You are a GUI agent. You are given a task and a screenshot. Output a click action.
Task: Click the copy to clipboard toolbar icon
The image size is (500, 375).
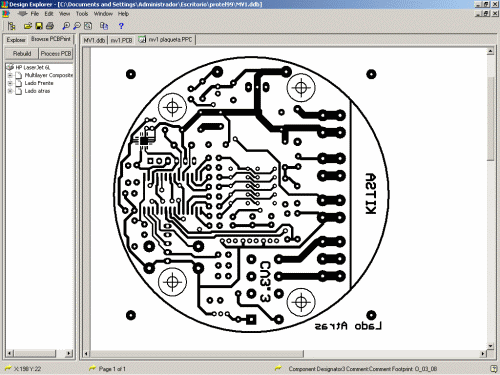click(104, 26)
